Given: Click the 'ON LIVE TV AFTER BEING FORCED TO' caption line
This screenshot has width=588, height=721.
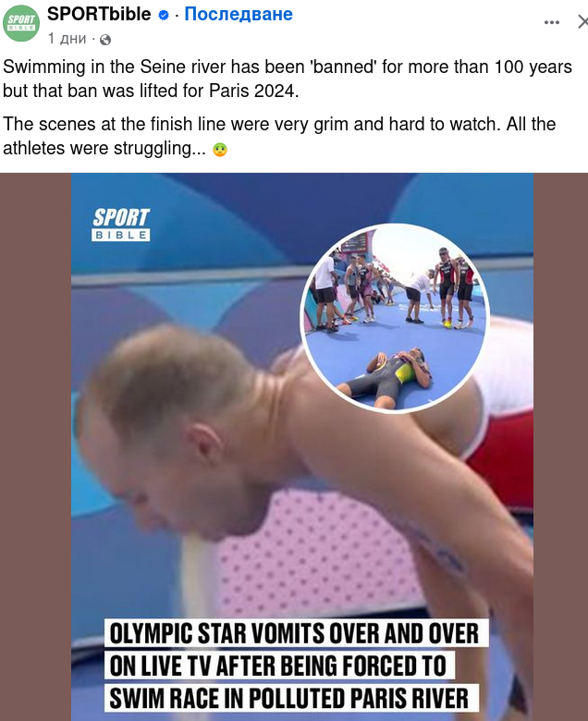Looking at the screenshot, I should (x=278, y=666).
